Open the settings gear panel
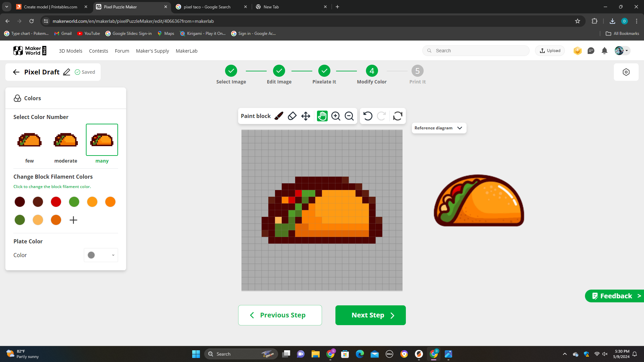Screen dimensions: 644x362 626,72
